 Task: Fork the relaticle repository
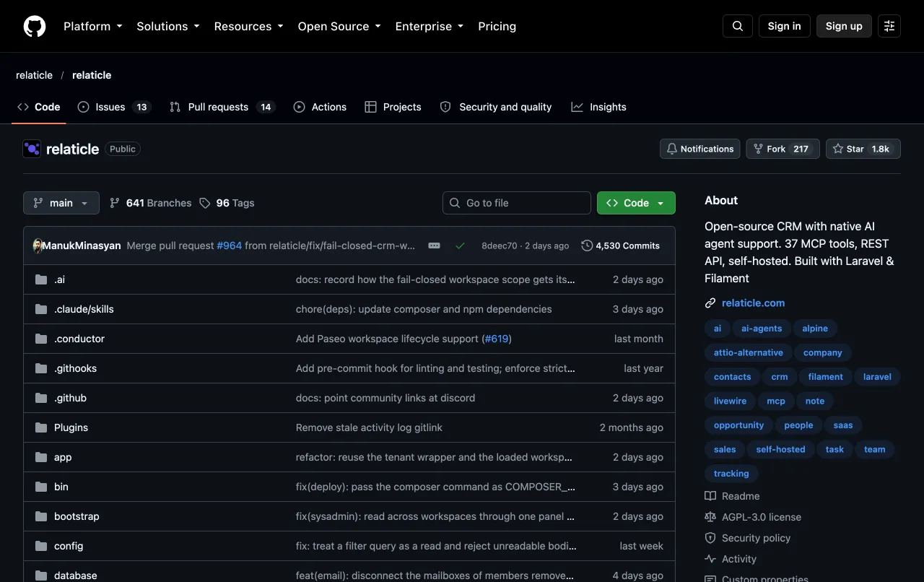[783, 149]
